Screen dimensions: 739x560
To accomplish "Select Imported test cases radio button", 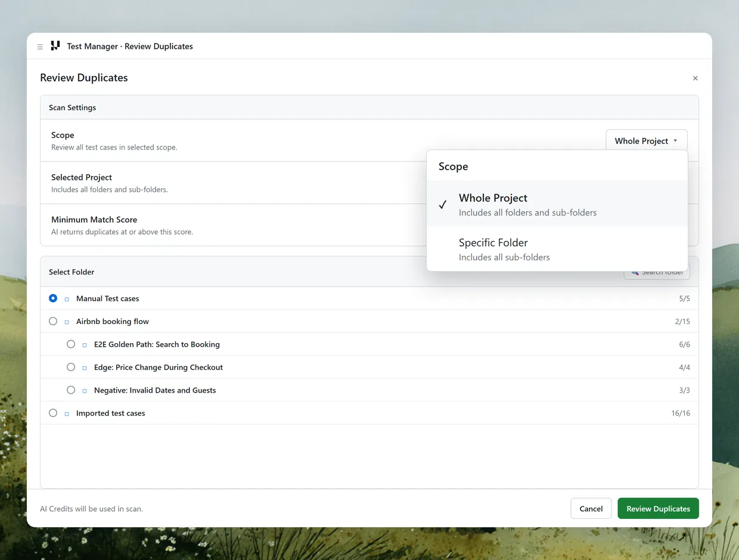I will [53, 413].
